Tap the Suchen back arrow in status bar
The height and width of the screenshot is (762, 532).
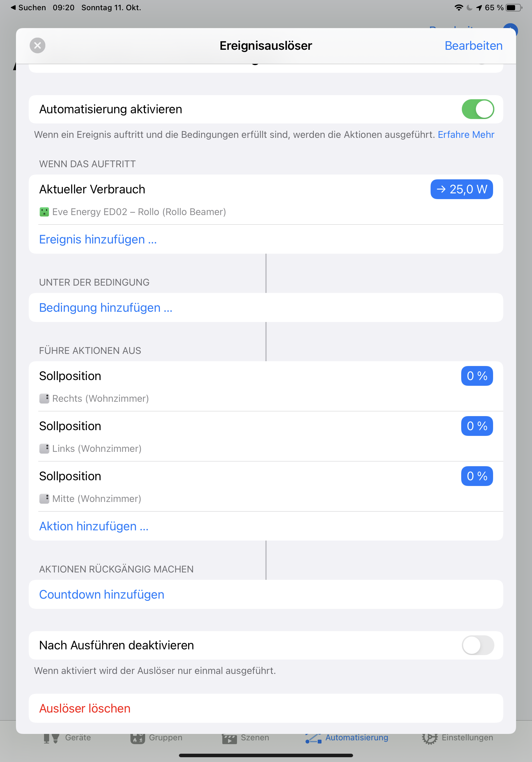click(x=13, y=7)
